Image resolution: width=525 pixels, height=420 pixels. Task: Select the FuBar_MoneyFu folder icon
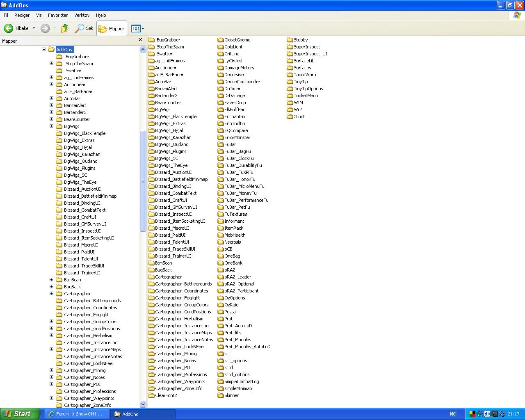[x=221, y=193]
